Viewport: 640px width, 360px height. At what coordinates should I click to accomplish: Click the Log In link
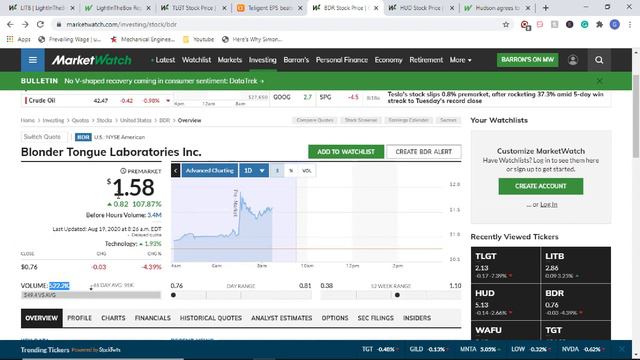pyautogui.click(x=549, y=204)
